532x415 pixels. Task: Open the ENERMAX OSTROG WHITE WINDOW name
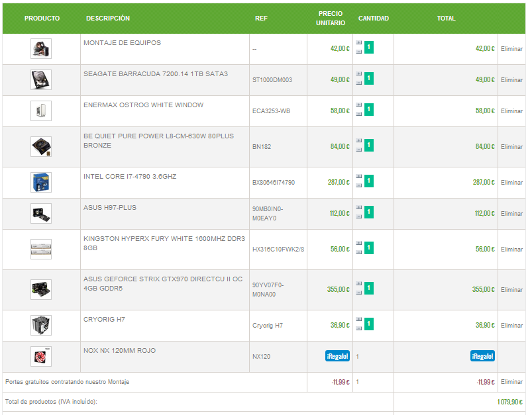tap(144, 105)
